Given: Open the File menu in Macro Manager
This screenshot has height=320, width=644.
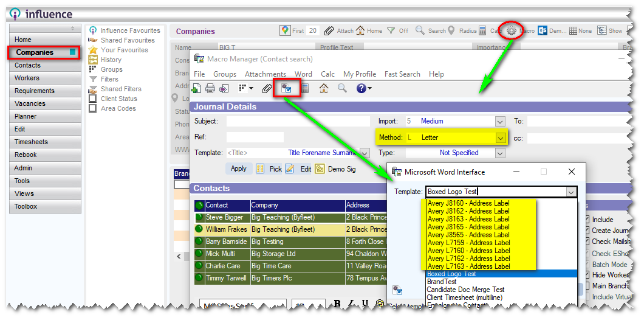Looking at the screenshot, I should pos(200,74).
